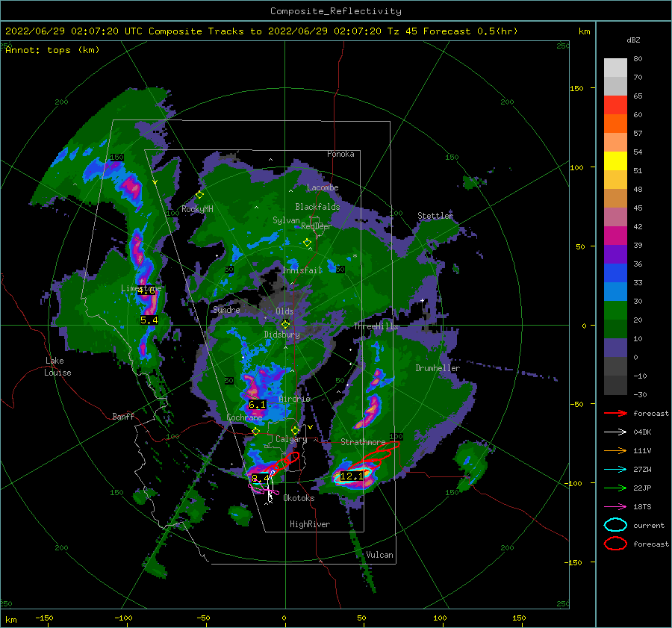The height and width of the screenshot is (628, 672).
Task: Click the cyan 27ZW arrow legend icon
Action: [x=615, y=470]
